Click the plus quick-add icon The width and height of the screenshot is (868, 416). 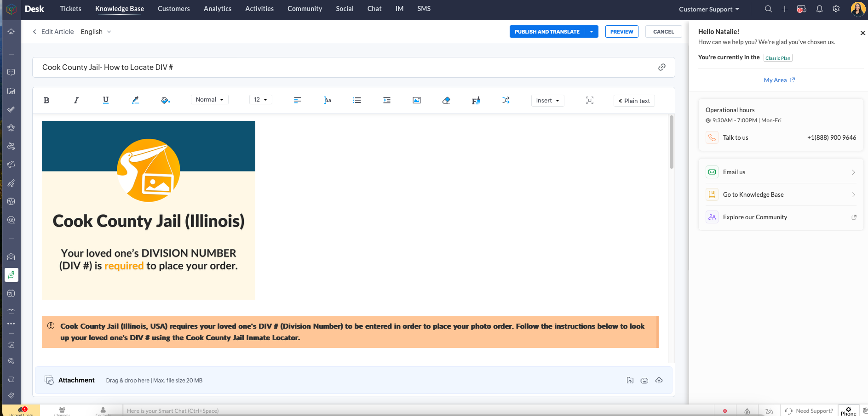click(x=785, y=9)
